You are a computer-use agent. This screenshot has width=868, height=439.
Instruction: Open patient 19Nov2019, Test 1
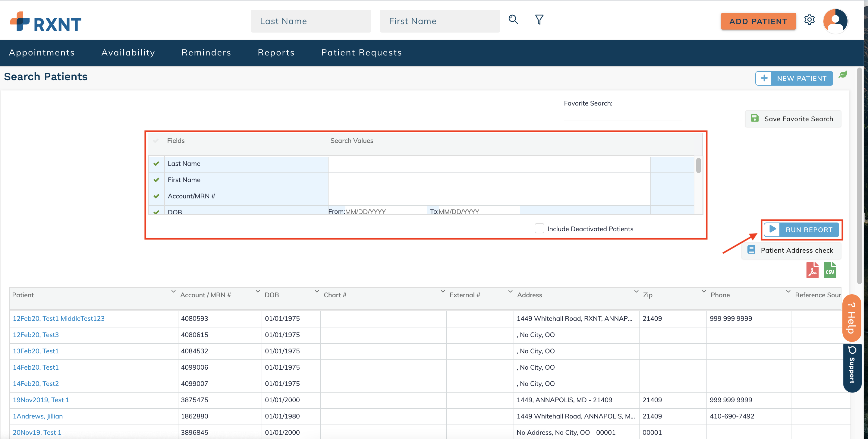point(41,400)
